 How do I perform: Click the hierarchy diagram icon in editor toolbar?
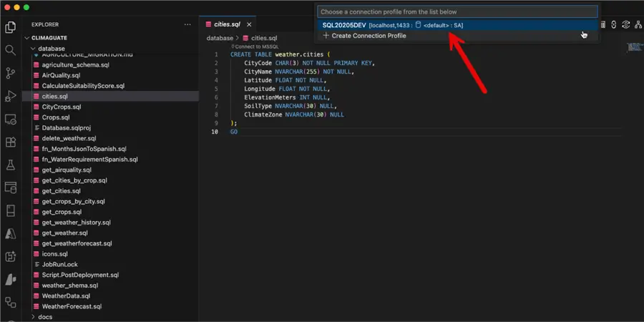coord(638,24)
